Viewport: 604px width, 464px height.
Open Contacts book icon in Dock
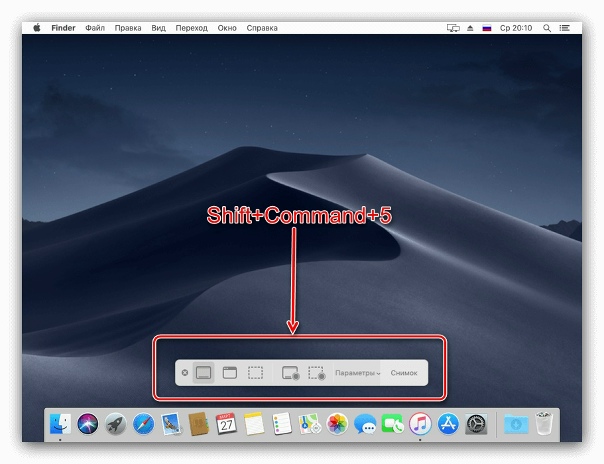pos(199,424)
